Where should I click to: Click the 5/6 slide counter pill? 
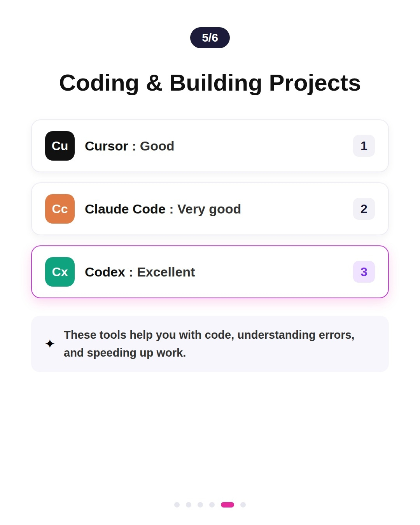tap(210, 38)
